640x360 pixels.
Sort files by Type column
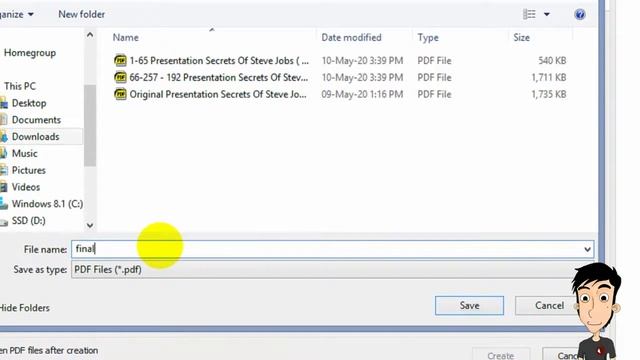pyautogui.click(x=428, y=38)
